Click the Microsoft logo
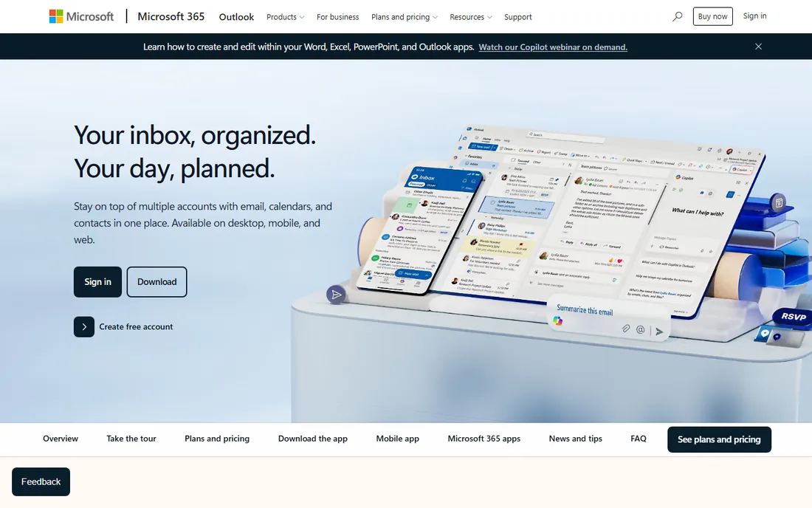The image size is (812, 508). pos(81,16)
